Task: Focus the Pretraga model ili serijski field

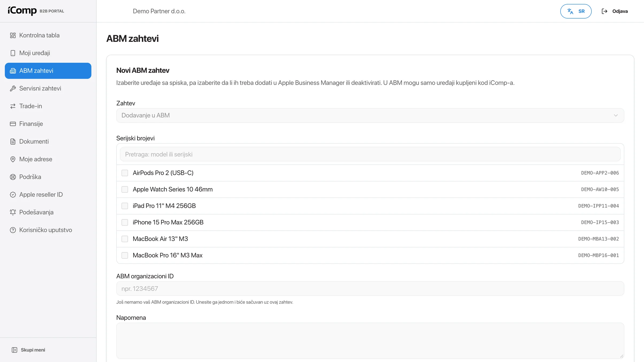Action: [370, 154]
